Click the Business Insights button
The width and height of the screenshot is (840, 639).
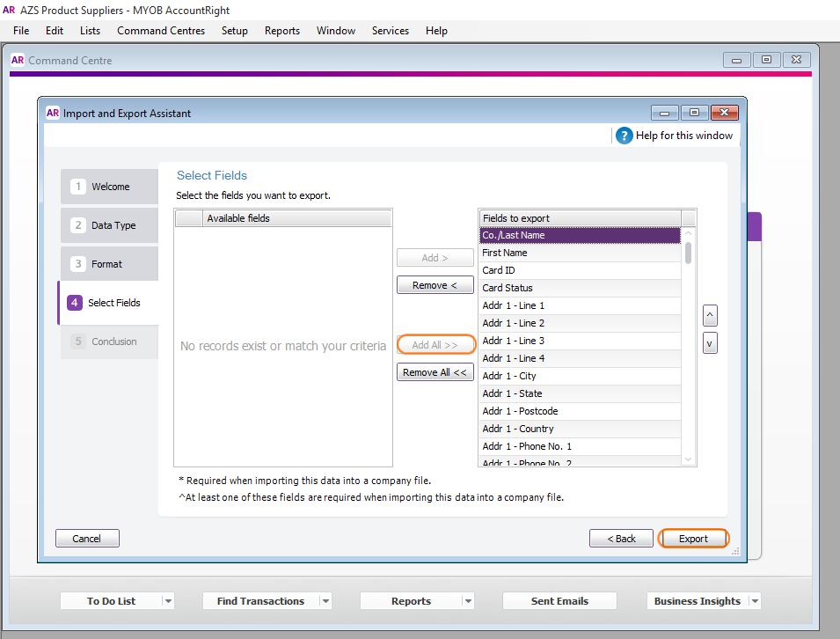click(698, 601)
